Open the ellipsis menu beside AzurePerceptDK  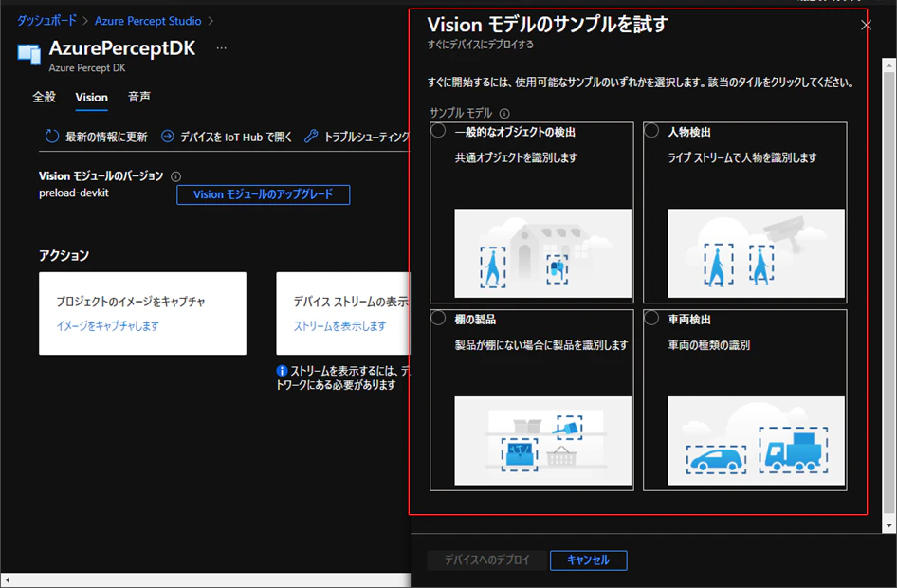(221, 48)
